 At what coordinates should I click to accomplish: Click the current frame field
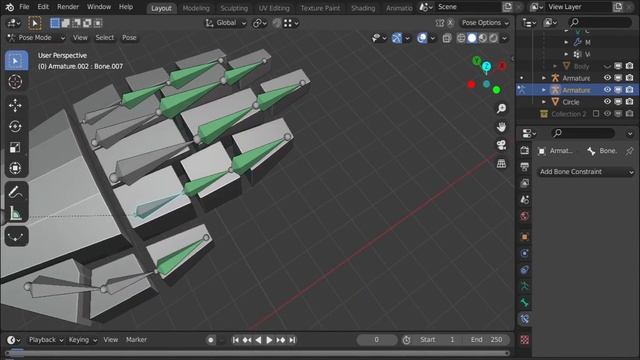coord(376,340)
